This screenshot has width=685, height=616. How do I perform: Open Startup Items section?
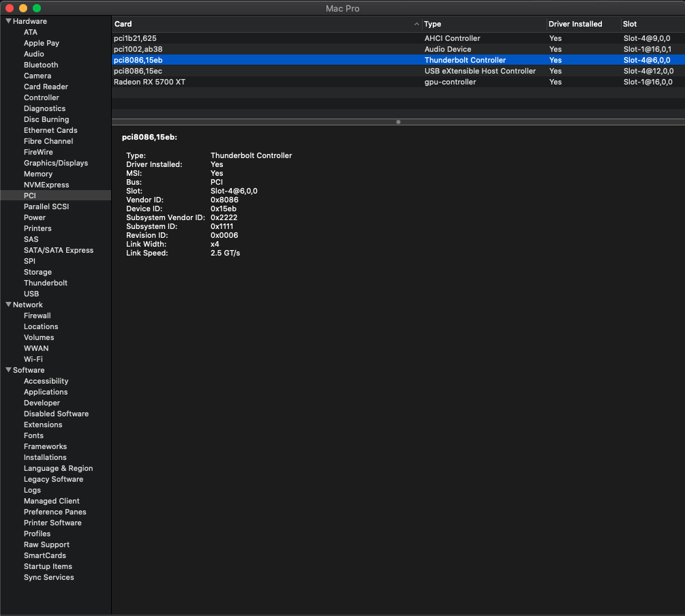48,567
